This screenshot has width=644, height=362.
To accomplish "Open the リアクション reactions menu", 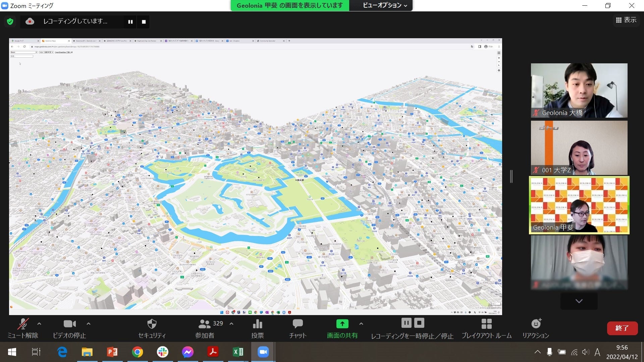I will click(536, 328).
